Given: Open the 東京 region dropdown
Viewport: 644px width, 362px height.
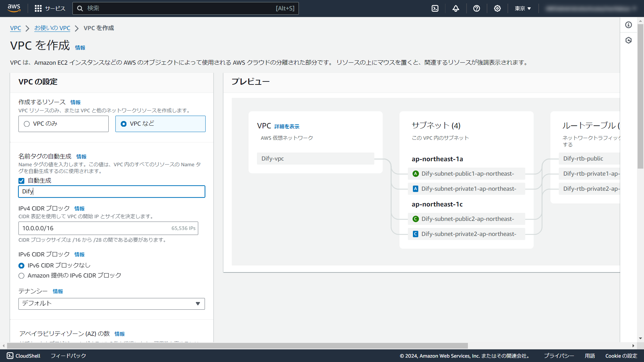Looking at the screenshot, I should tap(523, 8).
